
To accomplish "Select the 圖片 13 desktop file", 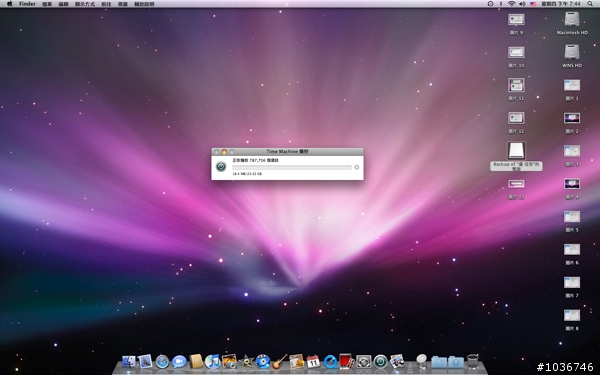I will (516, 184).
